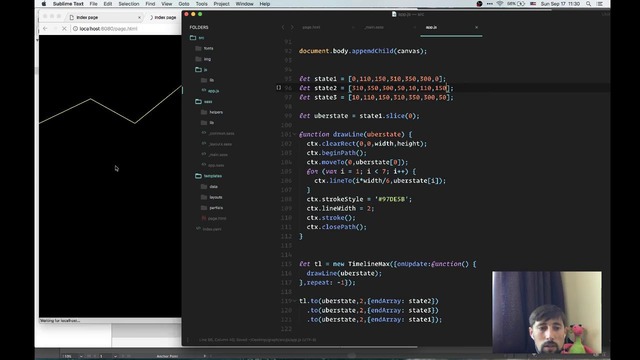Collapse the sass folder
This screenshot has width=640, height=360.
click(198, 101)
